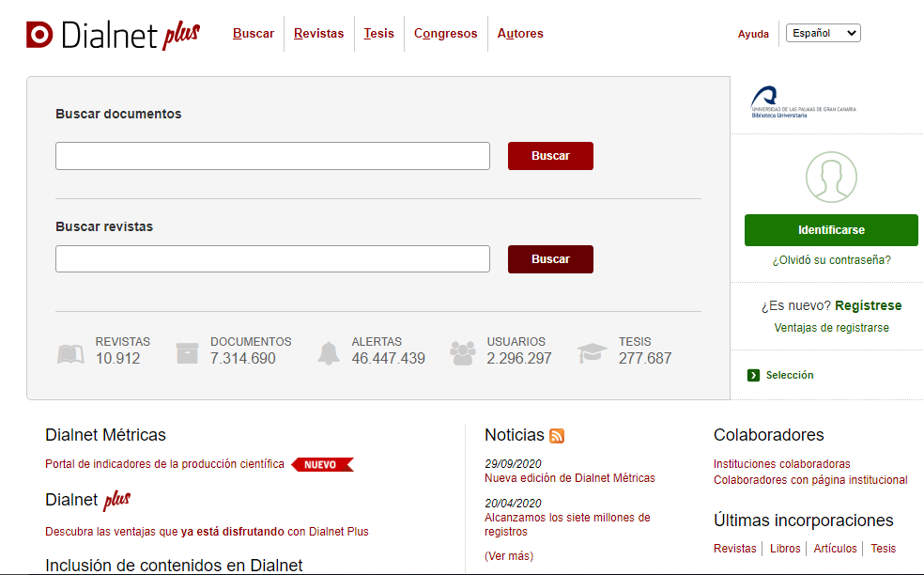The width and height of the screenshot is (924, 575).
Task: Click the green Identificarse button
Action: [831, 230]
